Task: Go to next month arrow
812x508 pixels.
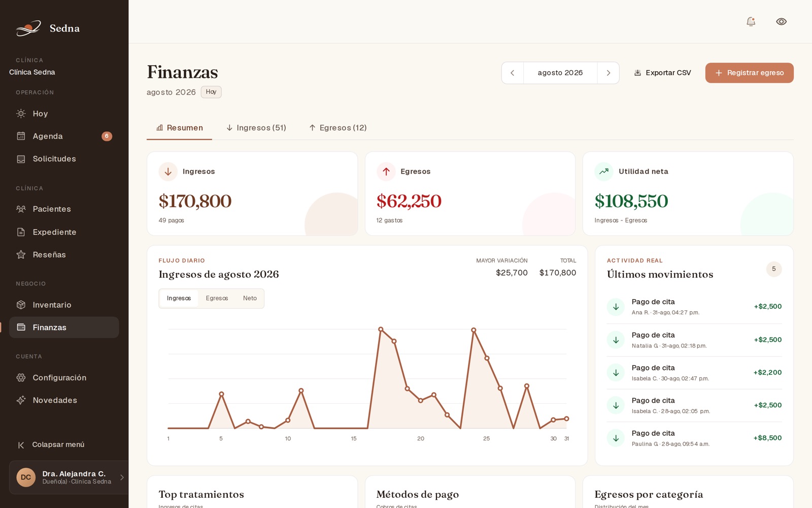Action: 608,73
